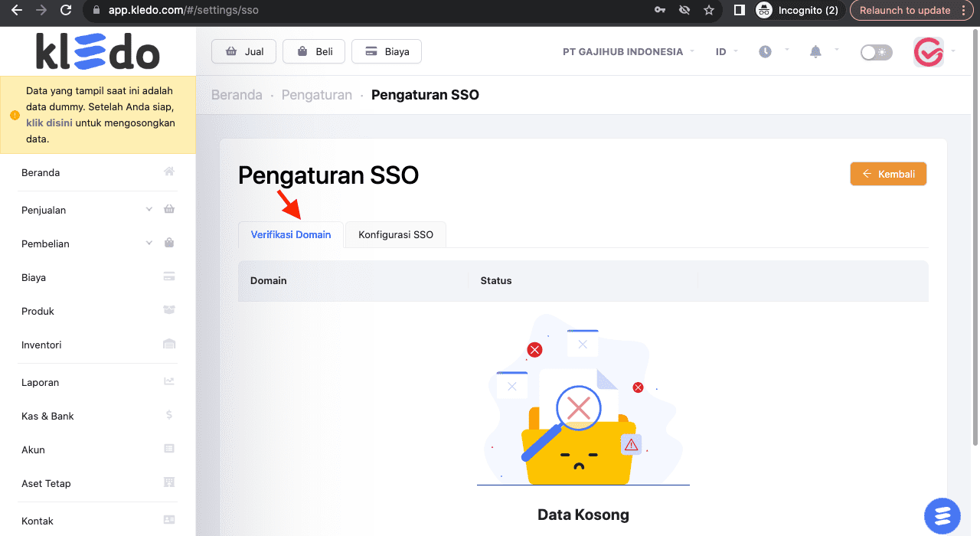Viewport: 980px width, 536px height.
Task: Open Produk using its box icon
Action: click(x=168, y=310)
